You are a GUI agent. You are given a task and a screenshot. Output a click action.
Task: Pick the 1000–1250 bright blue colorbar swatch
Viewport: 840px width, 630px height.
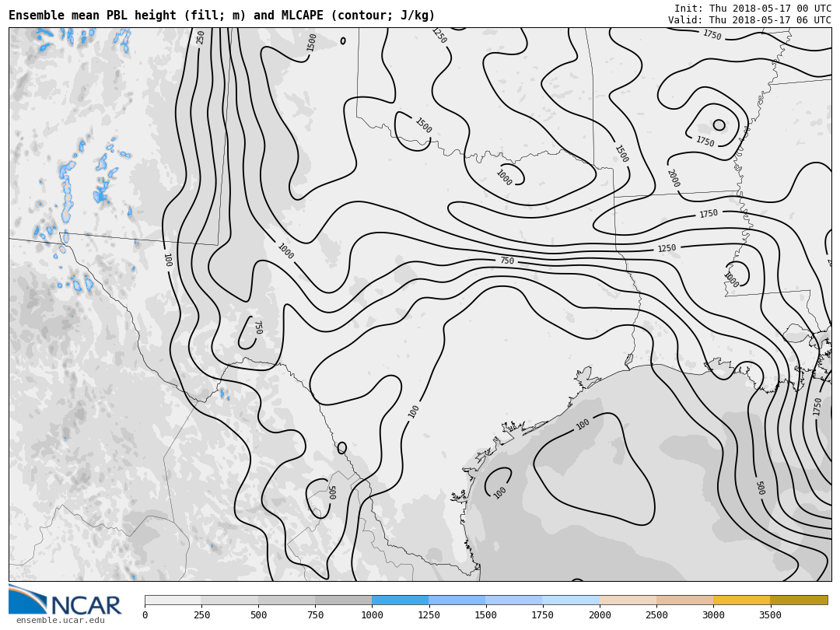pyautogui.click(x=400, y=600)
